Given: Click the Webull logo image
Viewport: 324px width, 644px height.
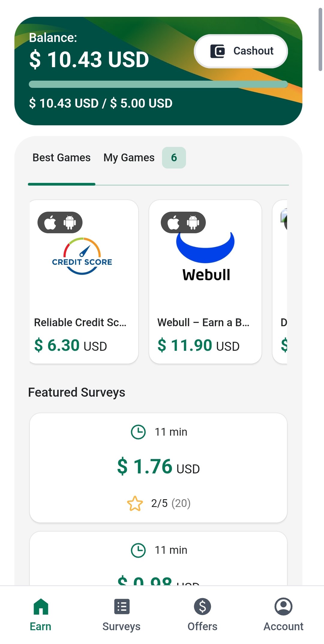Looking at the screenshot, I should 205,257.
